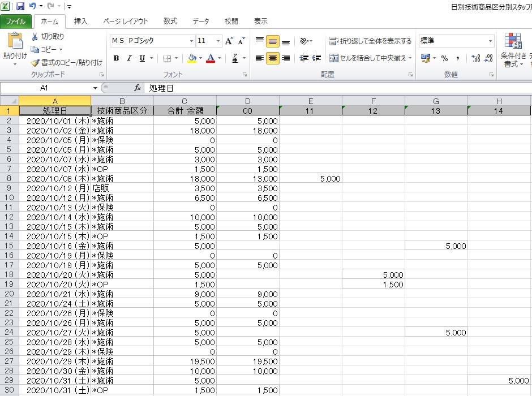The height and width of the screenshot is (396, 532).
Task: Toggle Italic formatting
Action: tap(129, 58)
